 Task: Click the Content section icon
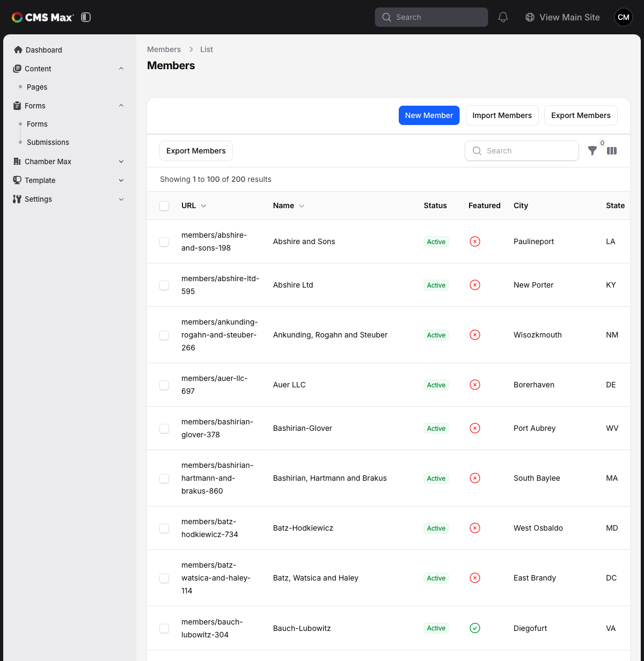pyautogui.click(x=17, y=69)
